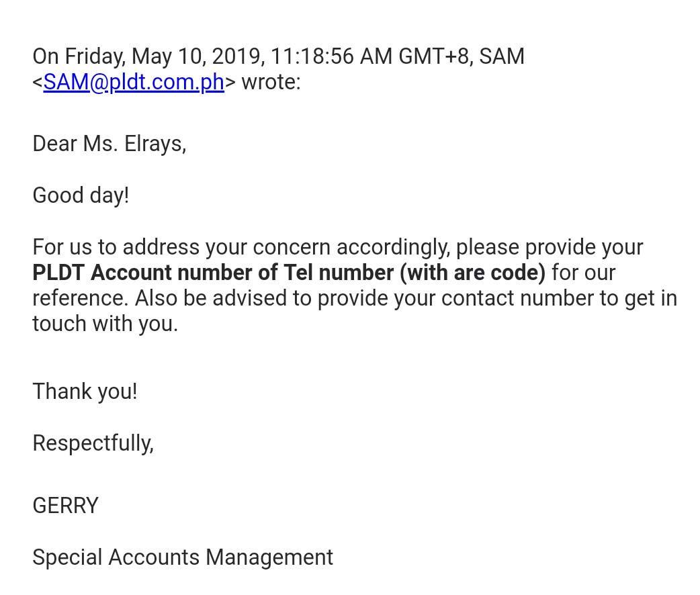Click the 'Respectfully,' closing line

(x=93, y=443)
